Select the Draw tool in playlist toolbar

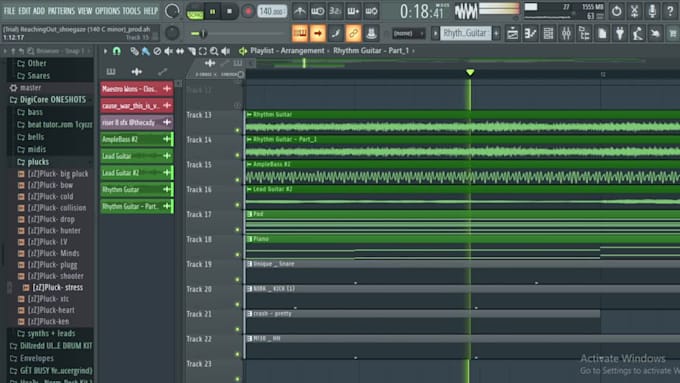click(x=134, y=51)
